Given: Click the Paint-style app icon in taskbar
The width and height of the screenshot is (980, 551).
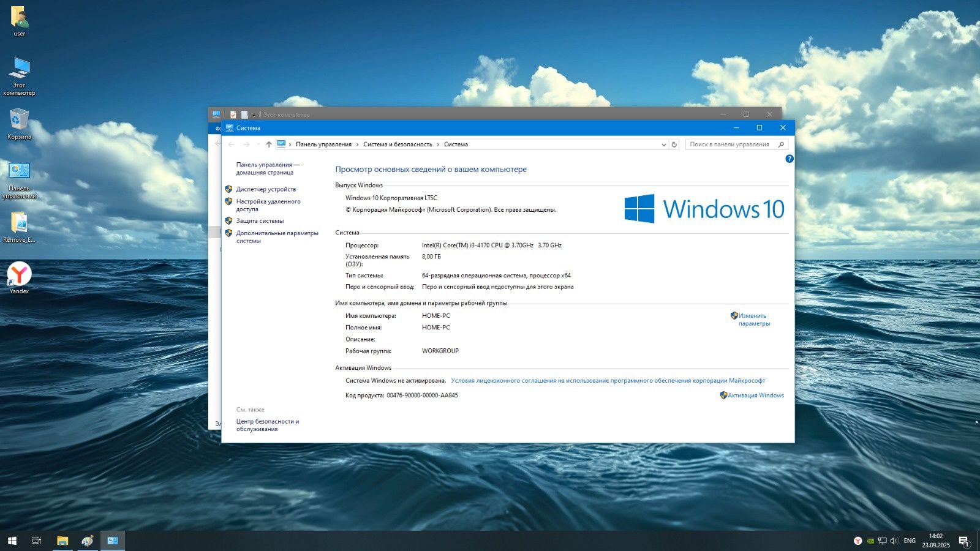Looking at the screenshot, I should click(x=88, y=541).
